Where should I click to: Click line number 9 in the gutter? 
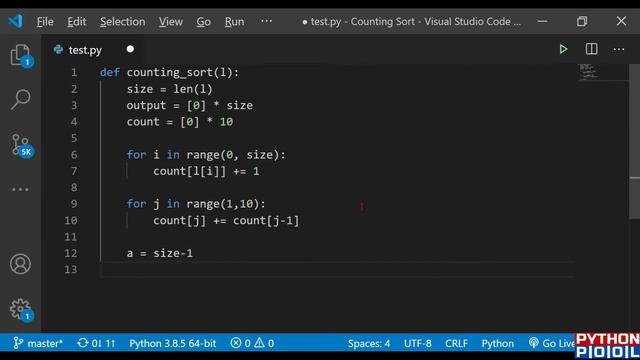[74, 204]
